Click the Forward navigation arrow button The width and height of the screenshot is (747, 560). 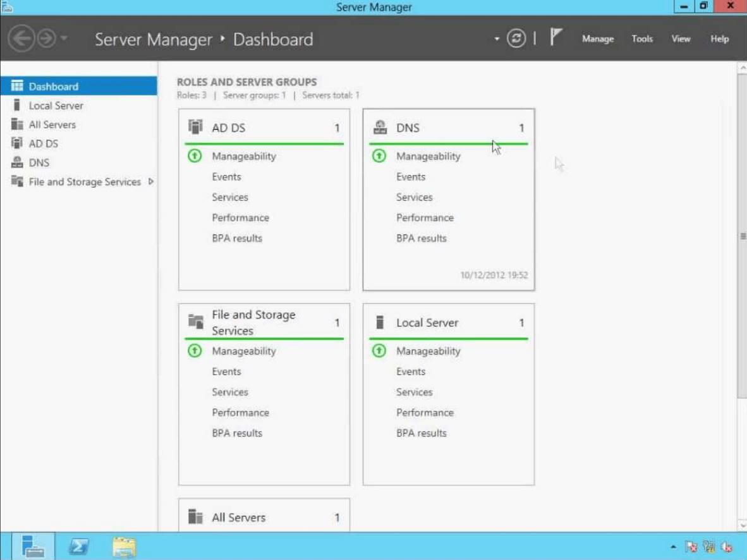46,39
